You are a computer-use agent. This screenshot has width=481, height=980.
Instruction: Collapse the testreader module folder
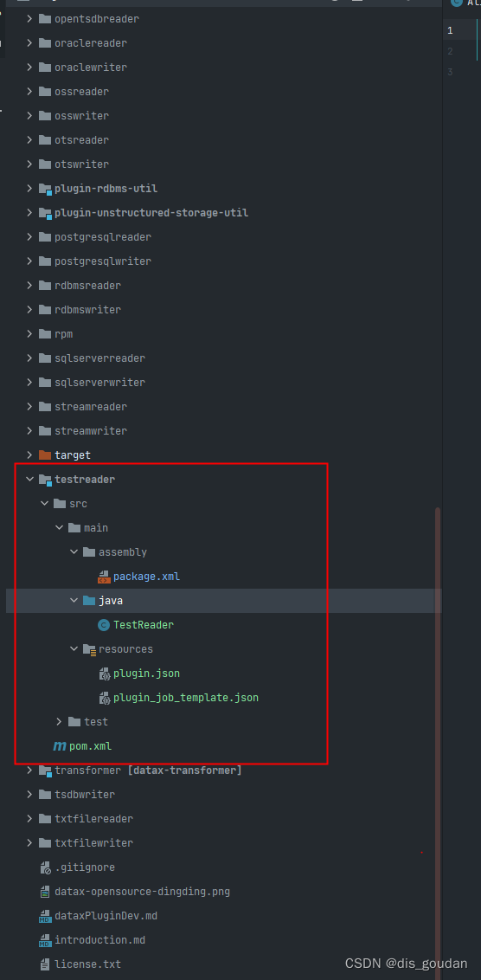coord(29,480)
